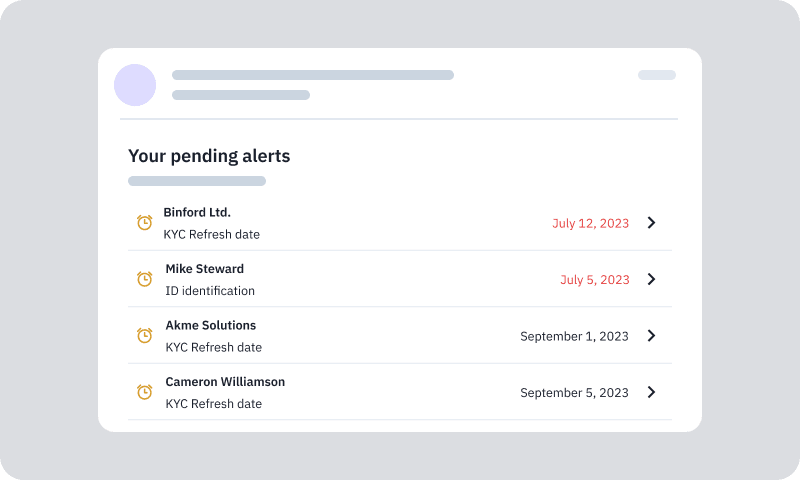Click the alarm clock icon beside Binford Ltd.
Viewport: 800px width, 480px height.
coord(144,223)
